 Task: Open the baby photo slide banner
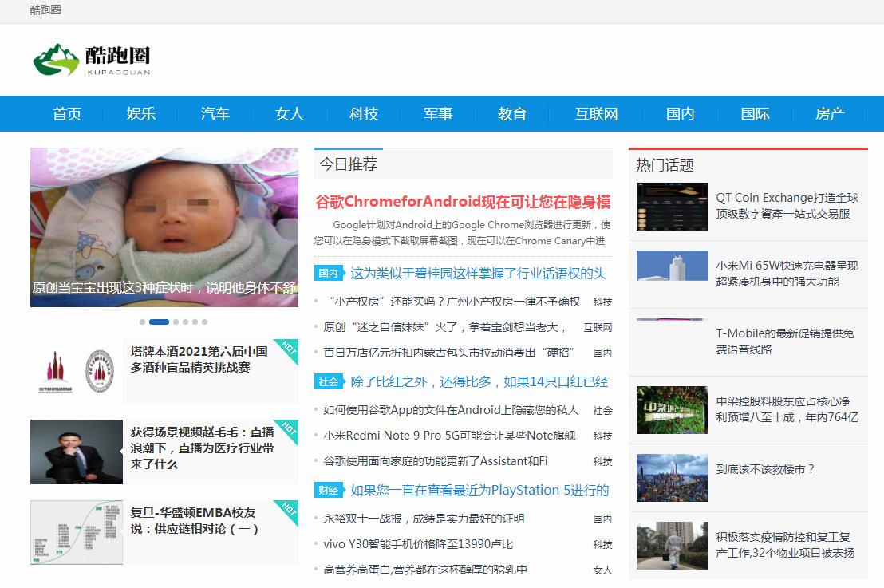pos(164,227)
